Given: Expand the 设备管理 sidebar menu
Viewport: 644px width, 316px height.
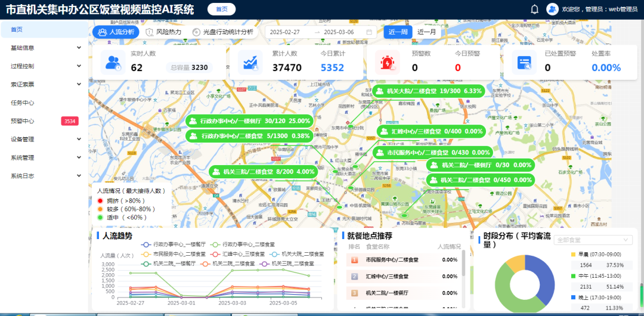Looking at the screenshot, I should [x=44, y=140].
